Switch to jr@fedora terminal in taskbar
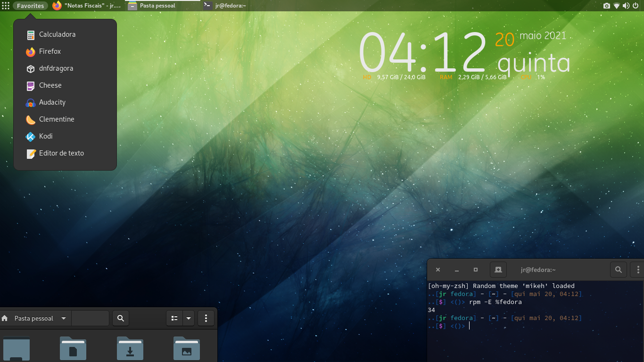The image size is (644, 362). pyautogui.click(x=225, y=6)
